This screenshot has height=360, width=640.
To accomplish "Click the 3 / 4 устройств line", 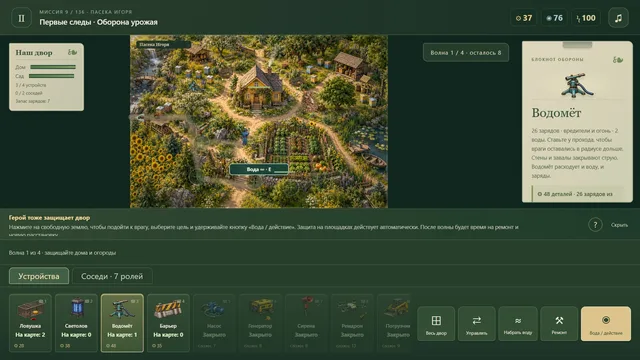I will coord(31,85).
